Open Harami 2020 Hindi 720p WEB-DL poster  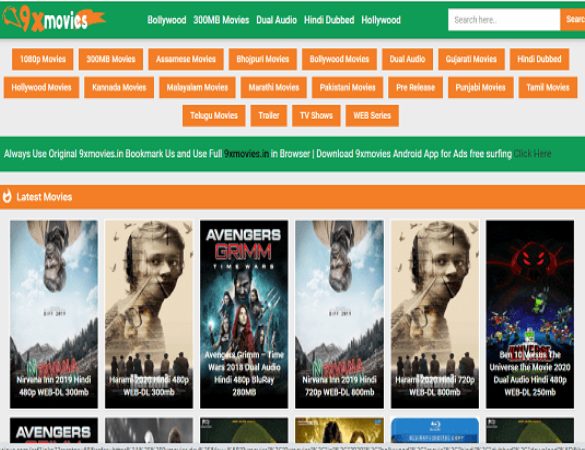pos(435,314)
